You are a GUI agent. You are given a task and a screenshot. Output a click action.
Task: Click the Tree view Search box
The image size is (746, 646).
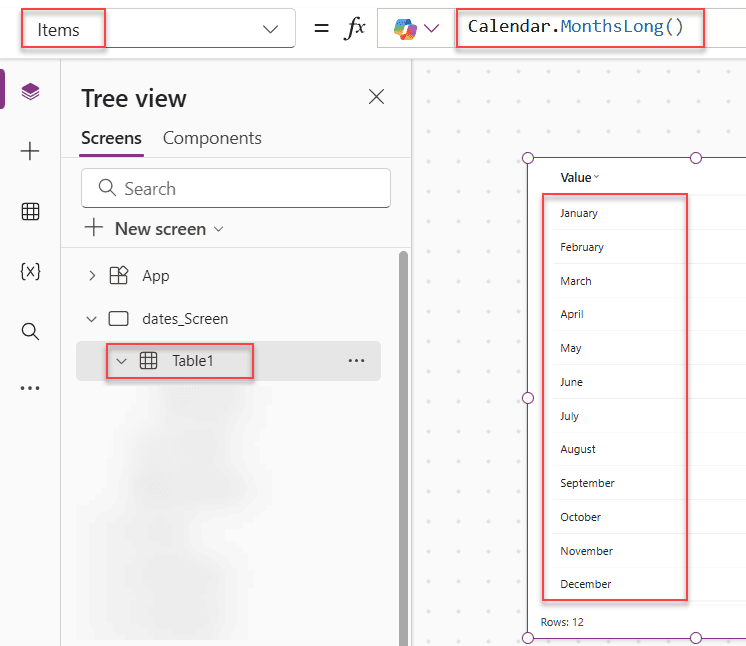236,188
